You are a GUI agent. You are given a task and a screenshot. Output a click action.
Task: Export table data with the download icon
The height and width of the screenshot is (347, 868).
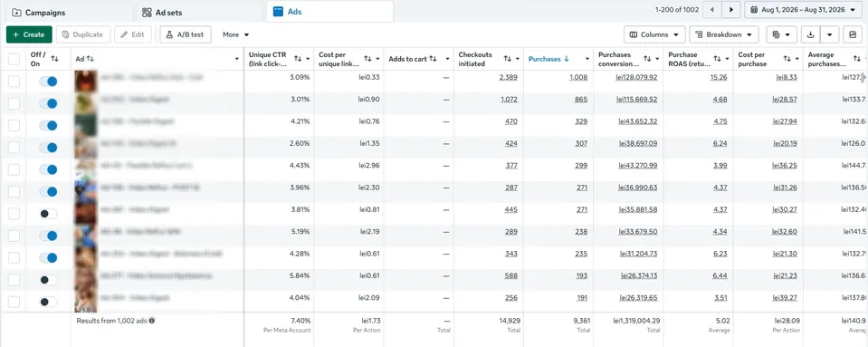(810, 34)
